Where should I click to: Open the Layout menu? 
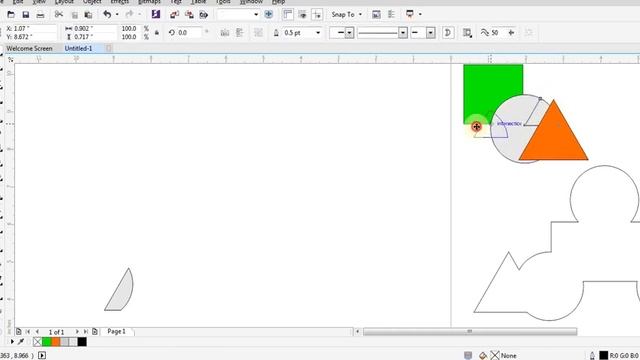coord(64,2)
